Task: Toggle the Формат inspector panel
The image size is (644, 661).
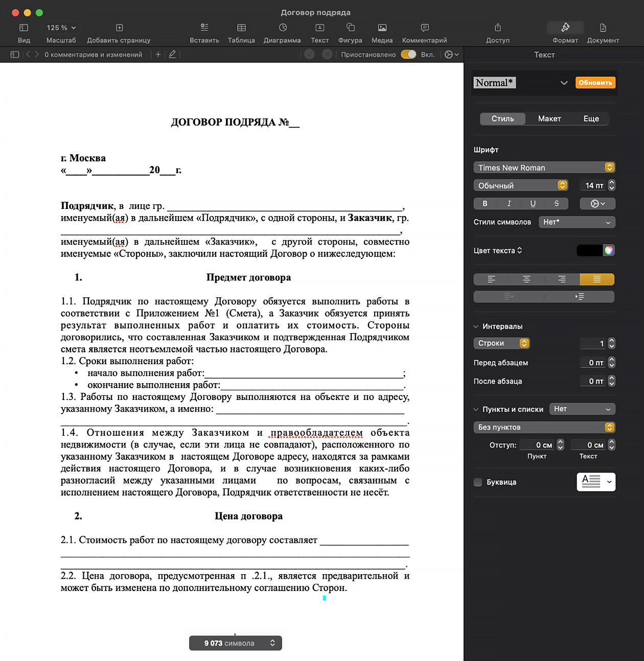Action: 565,28
